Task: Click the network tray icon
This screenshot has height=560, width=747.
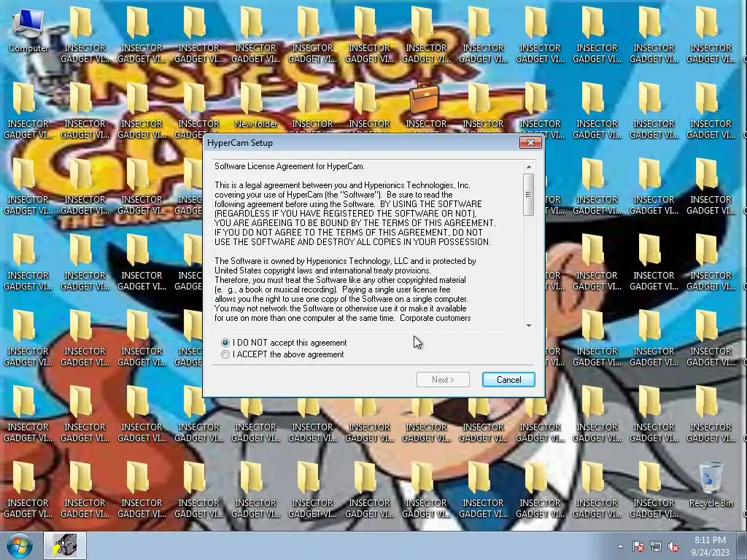Action: [656, 547]
